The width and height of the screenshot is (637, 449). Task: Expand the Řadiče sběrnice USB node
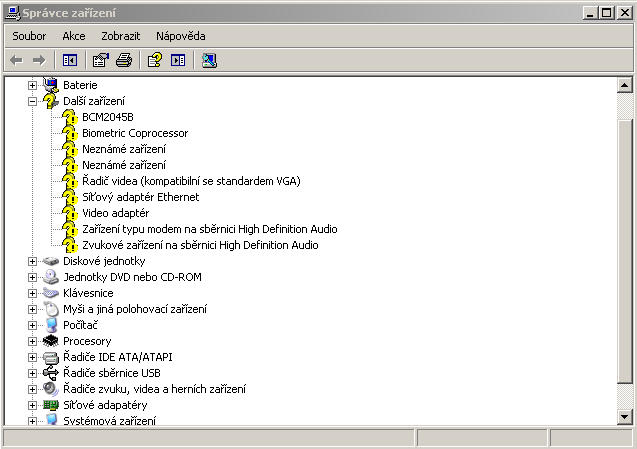click(32, 373)
